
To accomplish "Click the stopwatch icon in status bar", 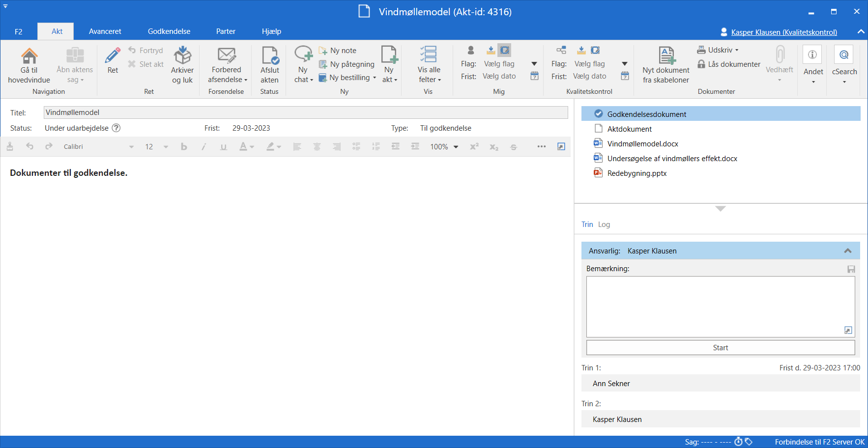I will coord(738,442).
